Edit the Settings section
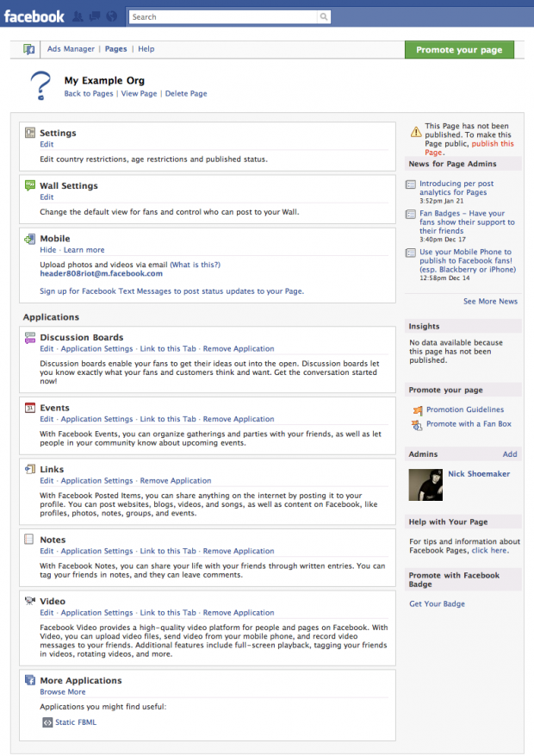This screenshot has width=534, height=756. (47, 144)
